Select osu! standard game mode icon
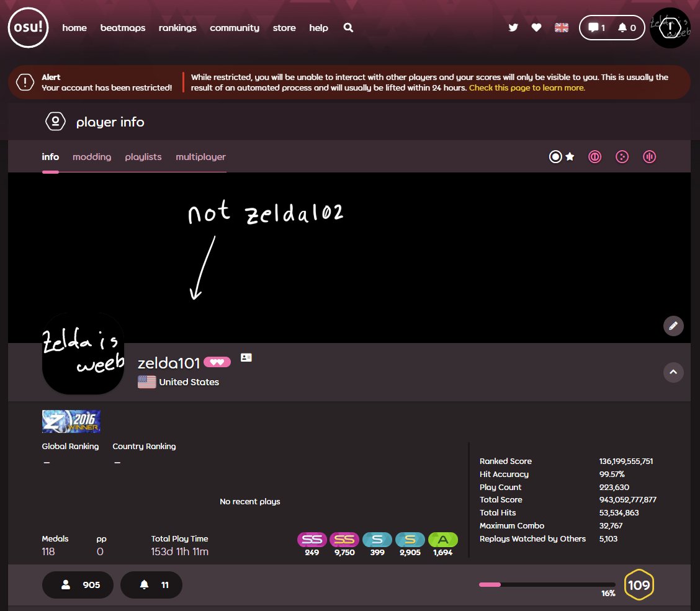The width and height of the screenshot is (700, 611). pos(555,157)
